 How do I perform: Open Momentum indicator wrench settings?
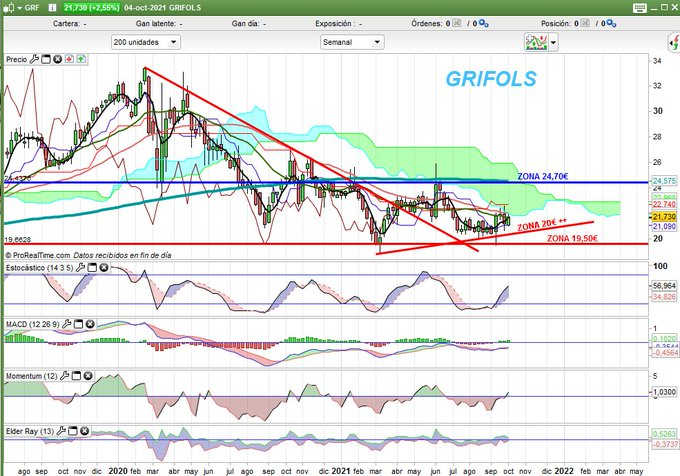tap(64, 376)
